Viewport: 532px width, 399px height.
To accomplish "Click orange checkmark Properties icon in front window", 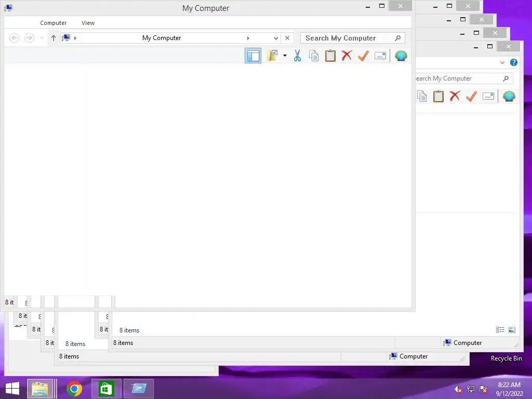I will pos(363,56).
